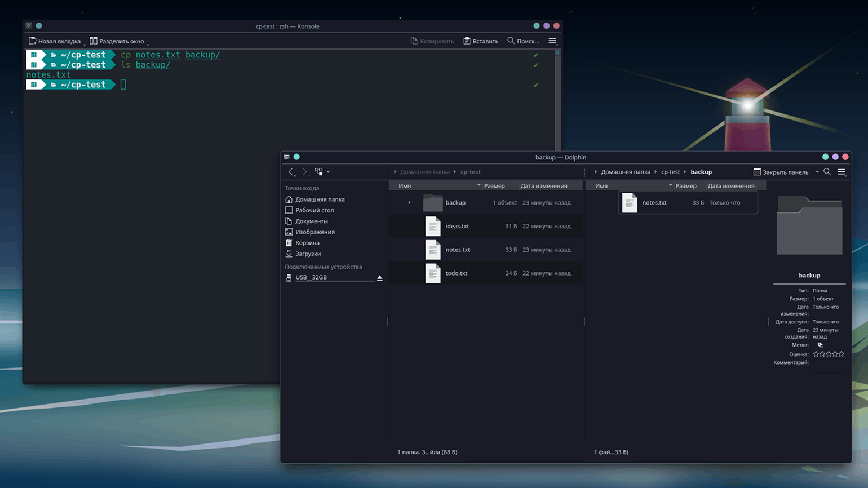Click the Вставить paste button in Konsole

pos(481,41)
